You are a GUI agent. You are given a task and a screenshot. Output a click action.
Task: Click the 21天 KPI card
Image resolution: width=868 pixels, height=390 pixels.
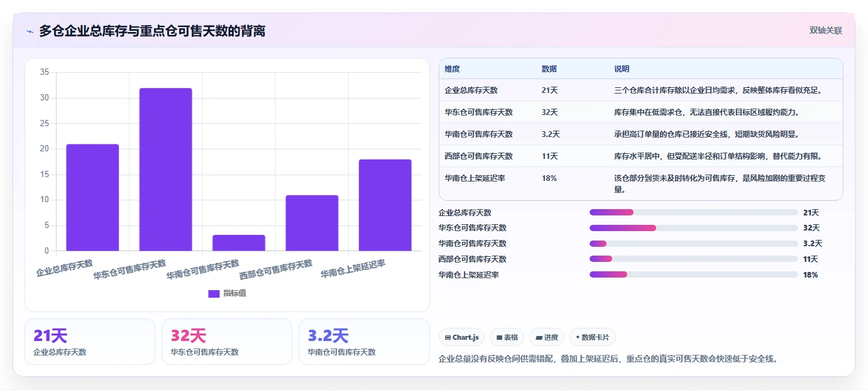pyautogui.click(x=90, y=342)
